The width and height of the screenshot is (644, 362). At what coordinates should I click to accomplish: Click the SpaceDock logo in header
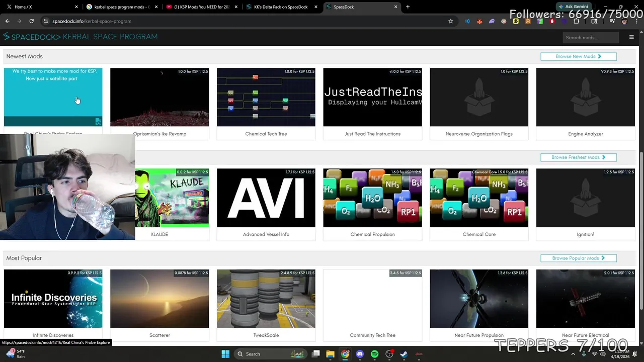click(x=32, y=37)
